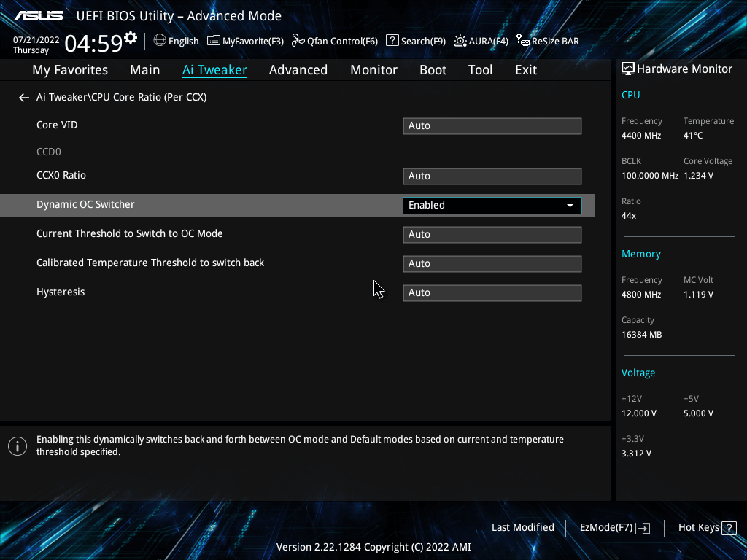
Task: Click the +3.3V 3.312 V reading
Action: [636, 454]
